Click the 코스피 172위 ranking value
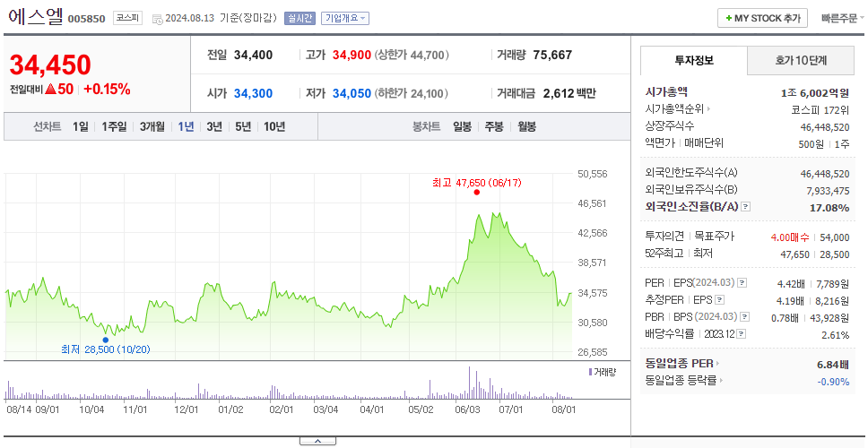Image resolution: width=868 pixels, height=448 pixels. [x=820, y=109]
